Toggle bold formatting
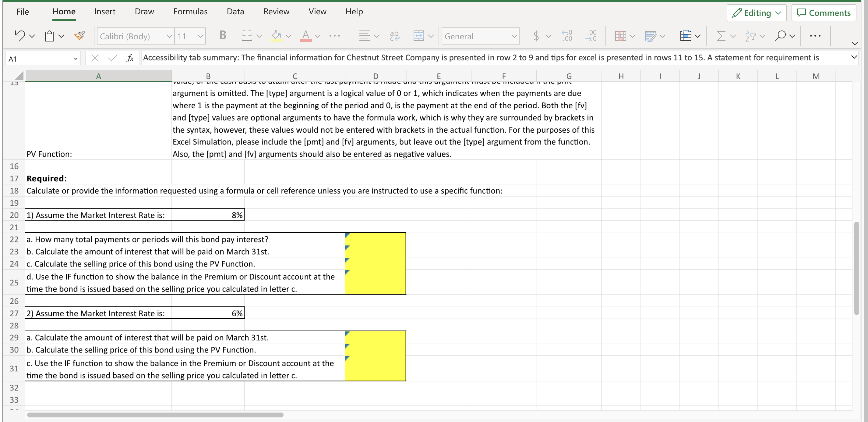 pyautogui.click(x=222, y=35)
